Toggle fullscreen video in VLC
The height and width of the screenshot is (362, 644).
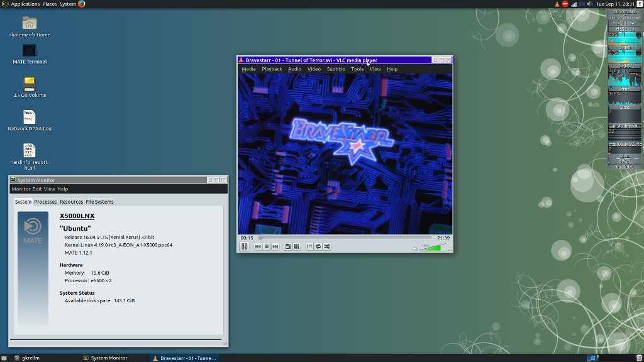[288, 246]
